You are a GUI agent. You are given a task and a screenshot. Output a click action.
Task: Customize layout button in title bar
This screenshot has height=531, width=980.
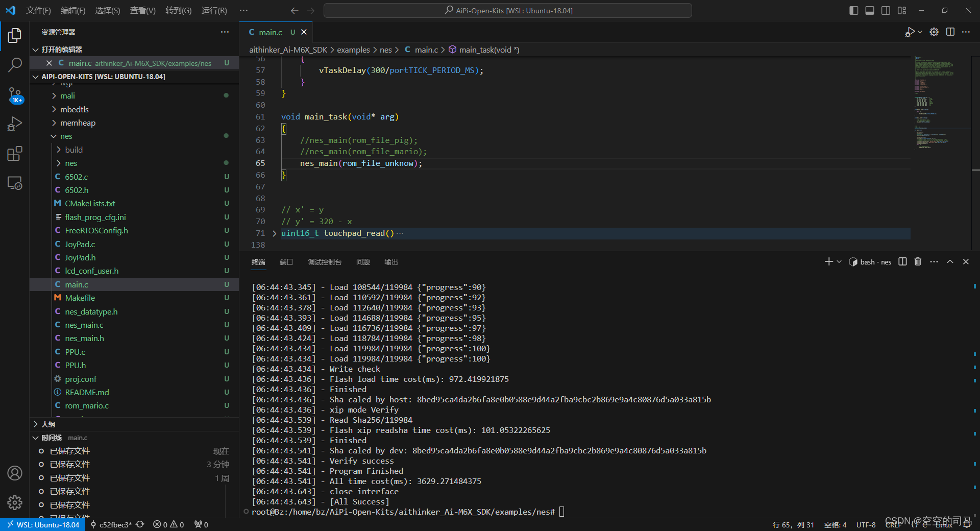point(902,10)
